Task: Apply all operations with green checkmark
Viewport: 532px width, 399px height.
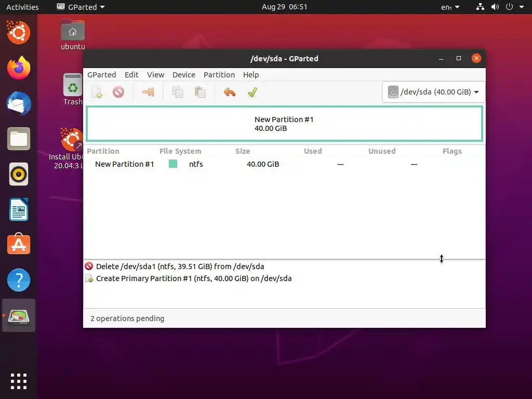Action: (252, 92)
